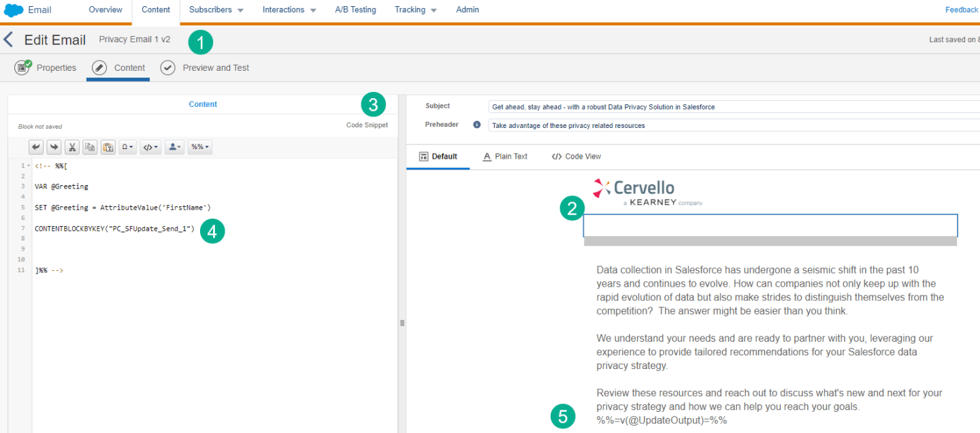Click the Feedback link
The width and height of the screenshot is (980, 433).
point(961,10)
